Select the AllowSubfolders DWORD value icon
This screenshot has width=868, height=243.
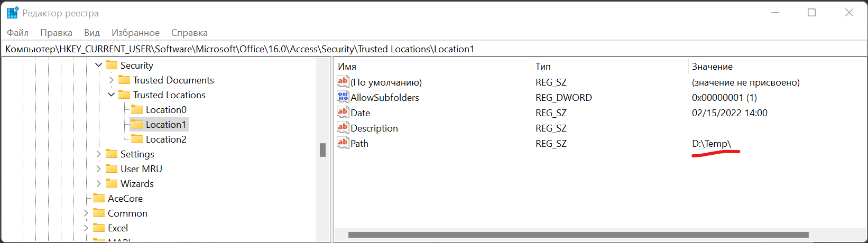[343, 97]
